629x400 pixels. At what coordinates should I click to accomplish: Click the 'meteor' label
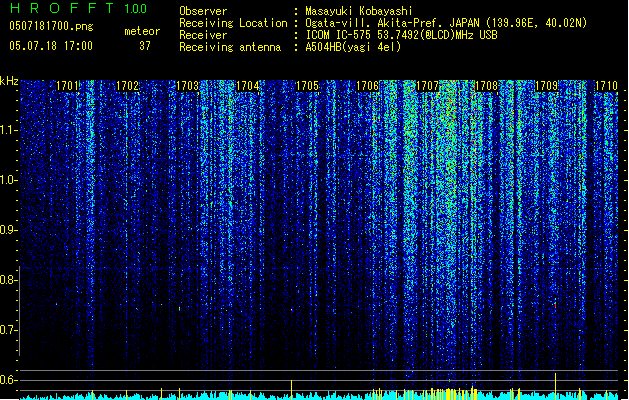pyautogui.click(x=142, y=31)
